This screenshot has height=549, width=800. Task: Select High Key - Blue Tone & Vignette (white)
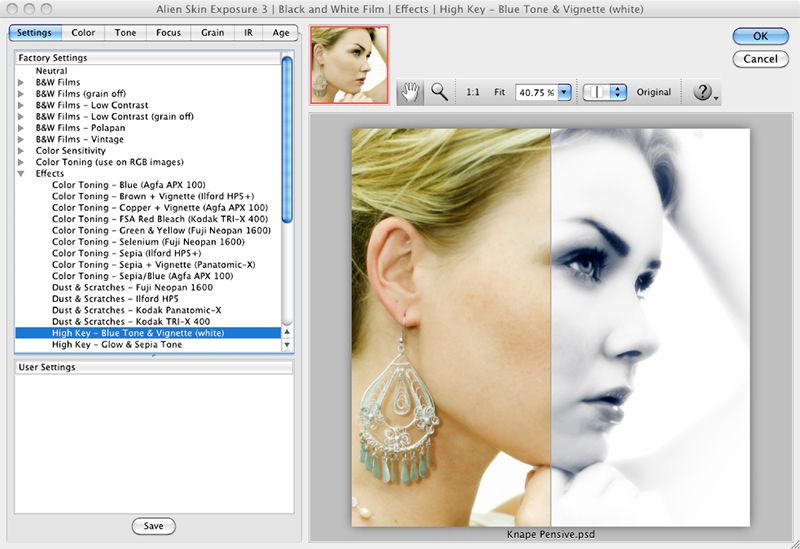tap(148, 333)
